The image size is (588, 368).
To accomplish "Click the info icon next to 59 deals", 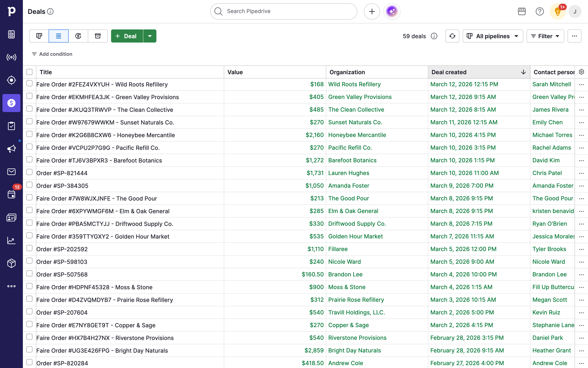I will pyautogui.click(x=434, y=36).
